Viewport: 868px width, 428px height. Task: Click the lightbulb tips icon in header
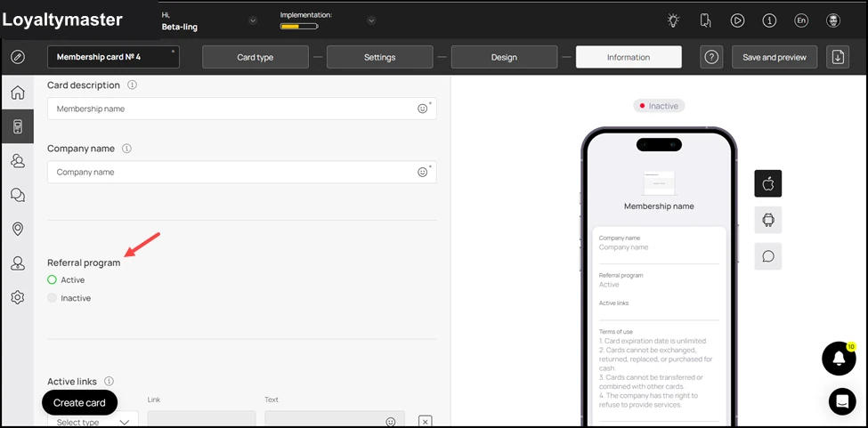[x=673, y=20]
